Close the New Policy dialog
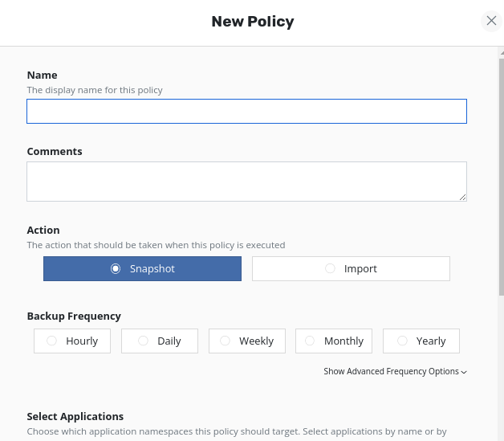Viewport: 504px width, 441px height. pos(491,21)
